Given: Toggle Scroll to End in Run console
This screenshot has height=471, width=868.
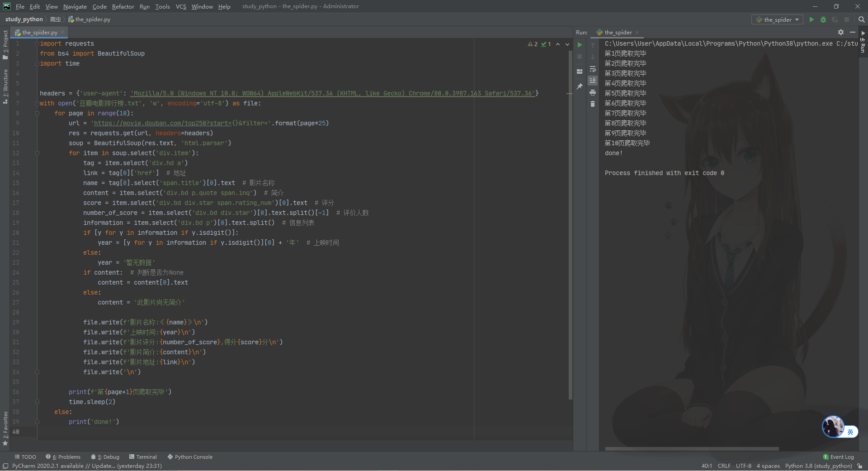Looking at the screenshot, I should pyautogui.click(x=593, y=80).
